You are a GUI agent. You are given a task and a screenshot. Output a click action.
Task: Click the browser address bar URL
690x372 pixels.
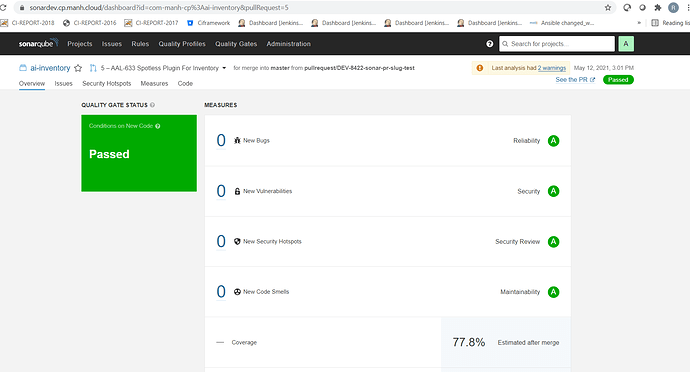(x=159, y=7)
